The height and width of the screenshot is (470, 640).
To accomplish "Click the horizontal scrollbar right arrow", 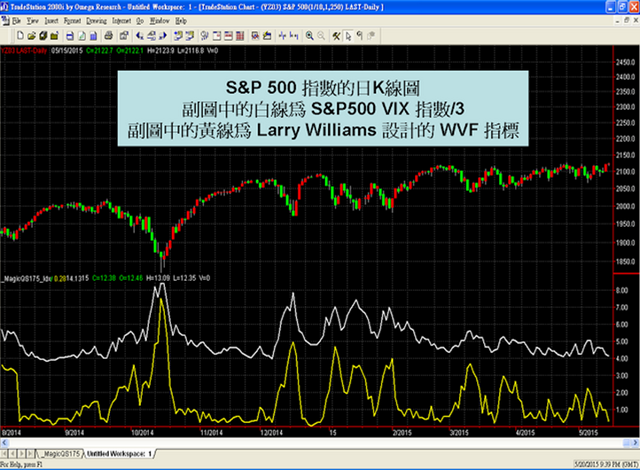I will click(636, 443).
